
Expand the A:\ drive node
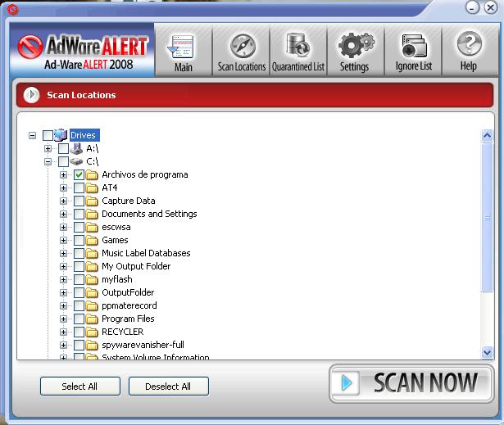(x=48, y=148)
